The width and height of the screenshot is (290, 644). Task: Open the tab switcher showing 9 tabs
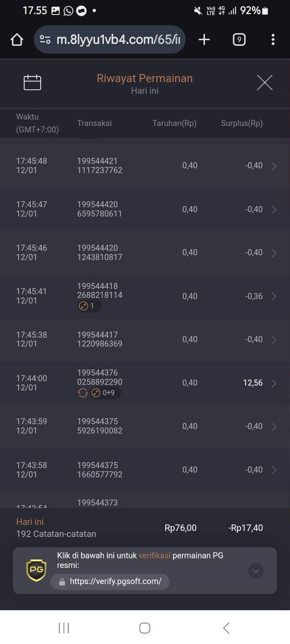click(239, 40)
